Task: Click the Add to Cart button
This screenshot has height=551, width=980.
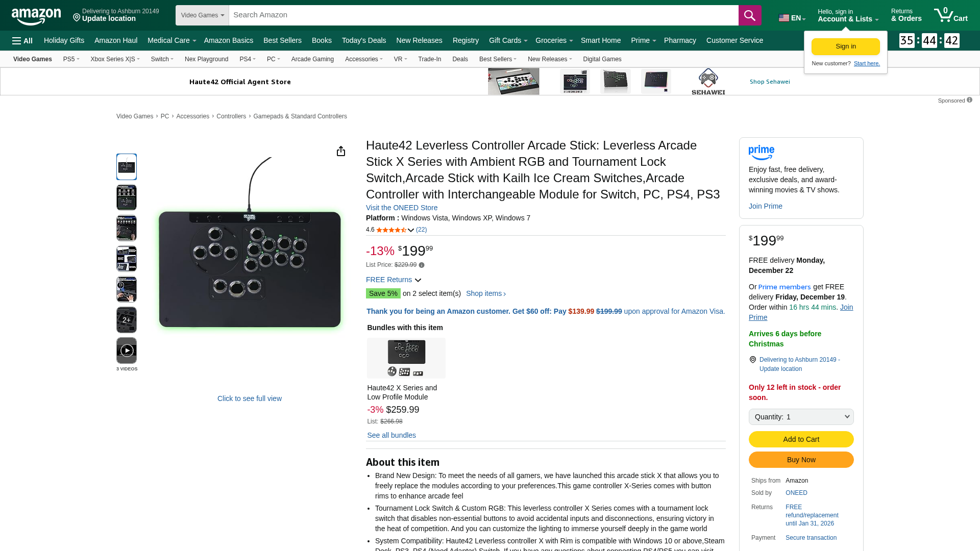Action: pyautogui.click(x=801, y=439)
